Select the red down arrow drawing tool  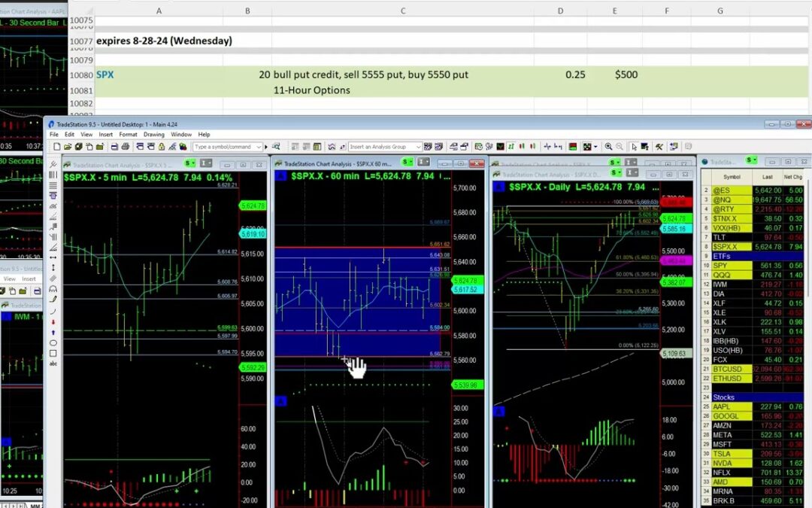pos(53,322)
